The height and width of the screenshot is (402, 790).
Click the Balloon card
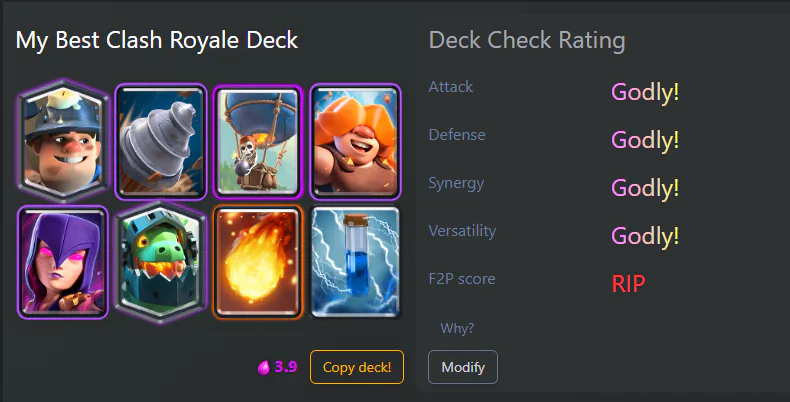click(x=257, y=142)
